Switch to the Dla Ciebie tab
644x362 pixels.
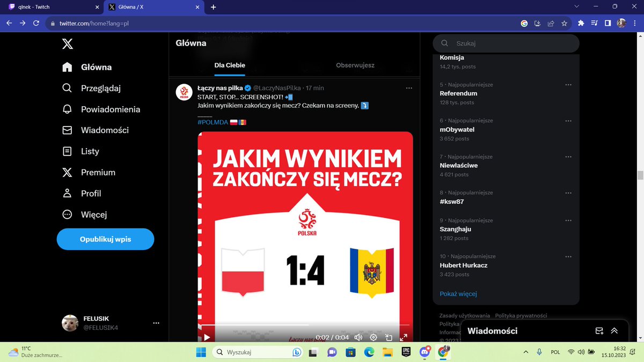[230, 65]
